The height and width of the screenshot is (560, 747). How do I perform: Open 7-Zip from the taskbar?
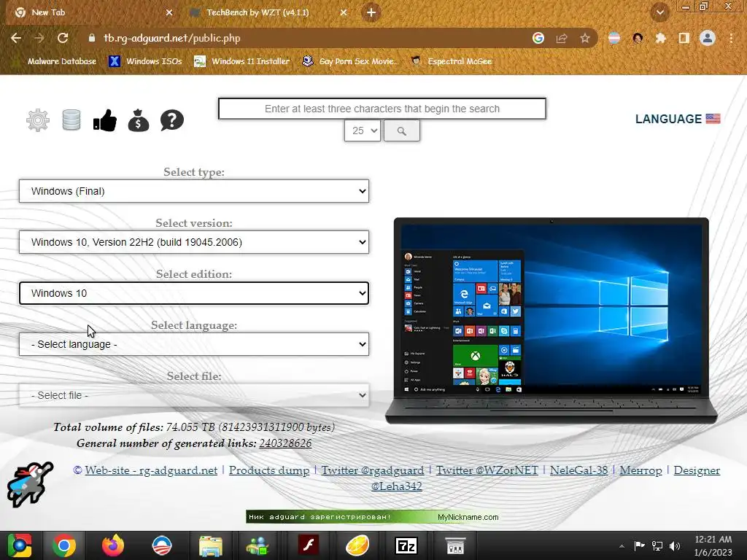coord(406,545)
